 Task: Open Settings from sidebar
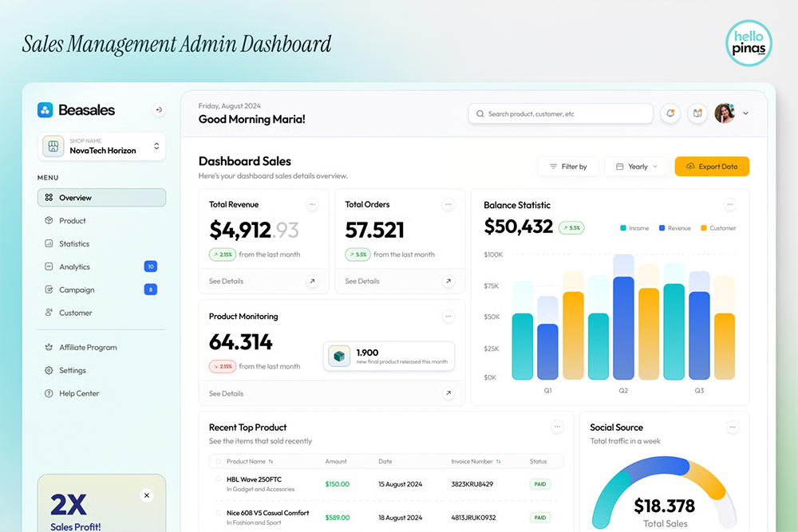click(x=73, y=370)
